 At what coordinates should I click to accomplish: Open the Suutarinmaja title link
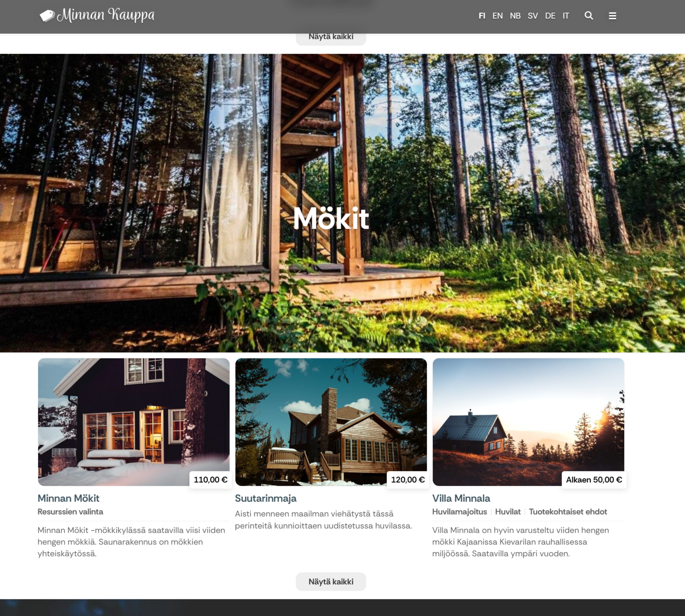[265, 498]
